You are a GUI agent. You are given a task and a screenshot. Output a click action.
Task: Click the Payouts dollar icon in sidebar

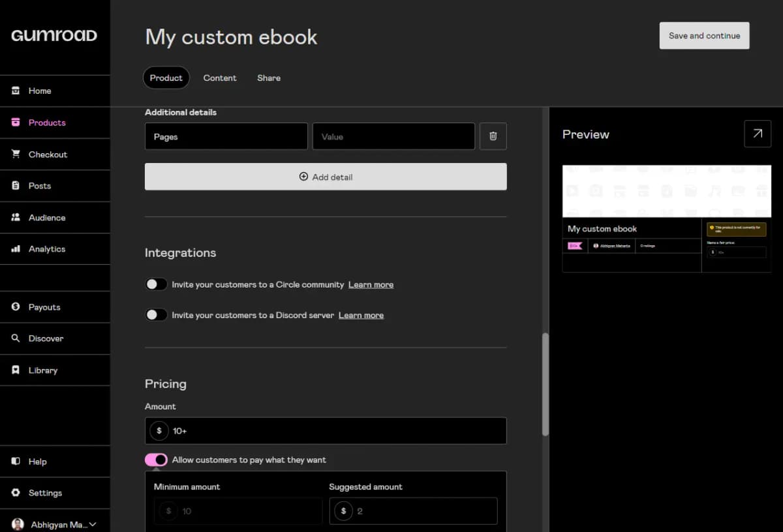[16, 307]
